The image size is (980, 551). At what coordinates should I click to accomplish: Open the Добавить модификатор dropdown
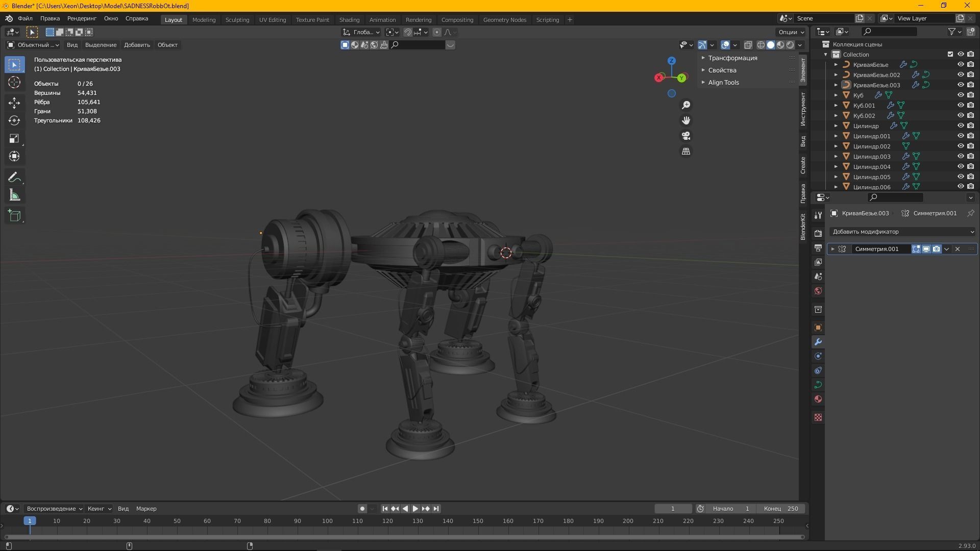tap(903, 232)
